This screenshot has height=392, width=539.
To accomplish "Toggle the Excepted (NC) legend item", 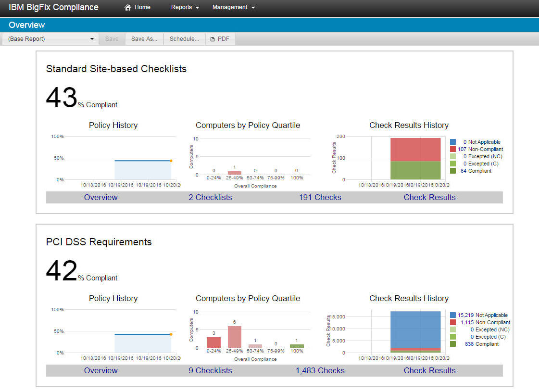I will [x=482, y=156].
